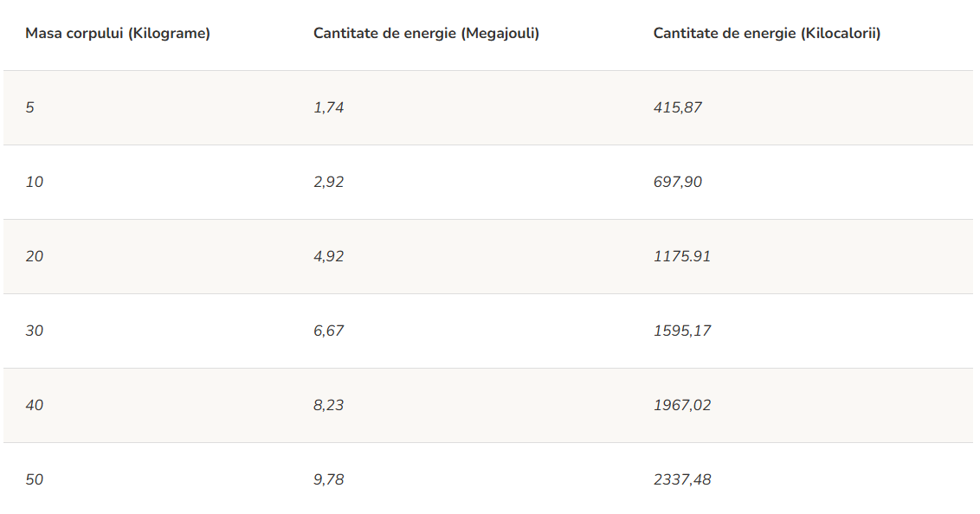The image size is (980, 514).
Task: Click the "Masa corpului (Kilograme)" column header
Action: tap(118, 34)
